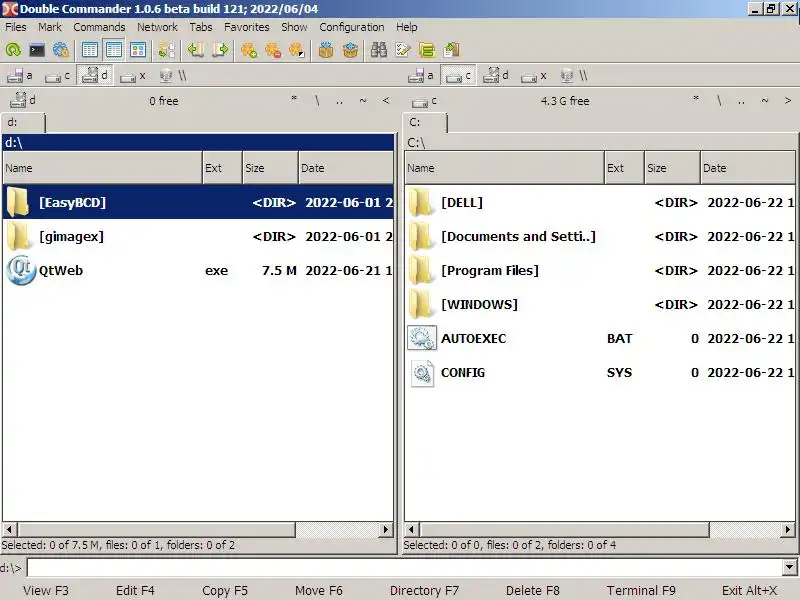
Task: Switch to Columns (full) view icon
Action: click(114, 50)
